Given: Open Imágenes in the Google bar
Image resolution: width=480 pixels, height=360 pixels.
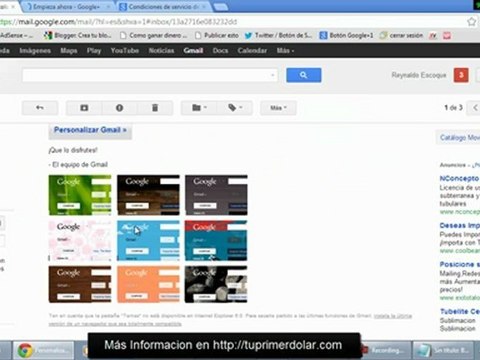Looking at the screenshot, I should click(35, 51).
